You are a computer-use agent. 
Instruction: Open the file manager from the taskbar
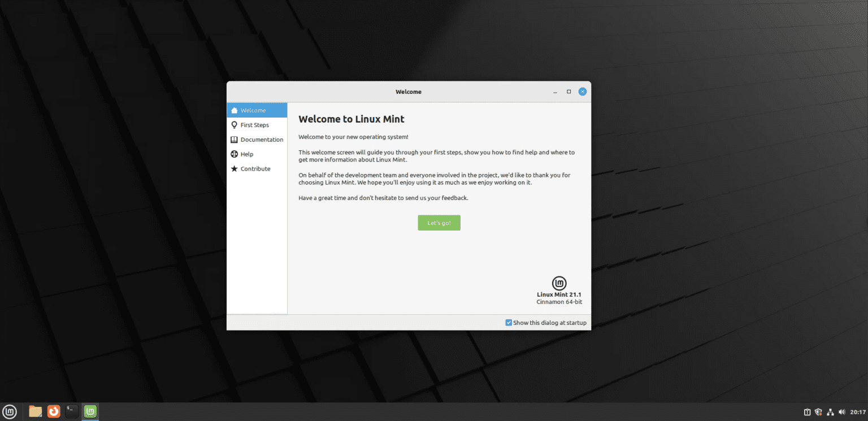click(34, 411)
